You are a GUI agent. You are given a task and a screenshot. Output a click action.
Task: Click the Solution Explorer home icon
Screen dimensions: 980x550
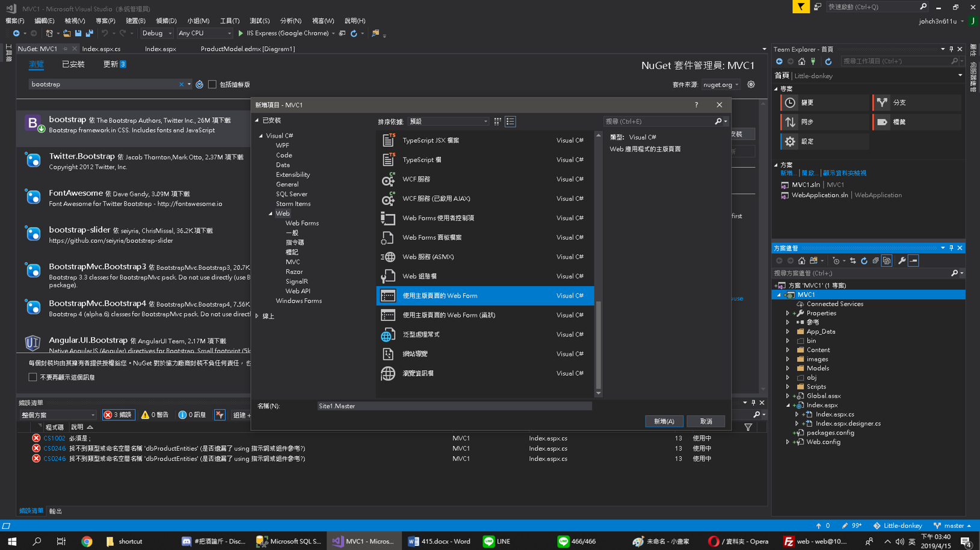click(801, 261)
